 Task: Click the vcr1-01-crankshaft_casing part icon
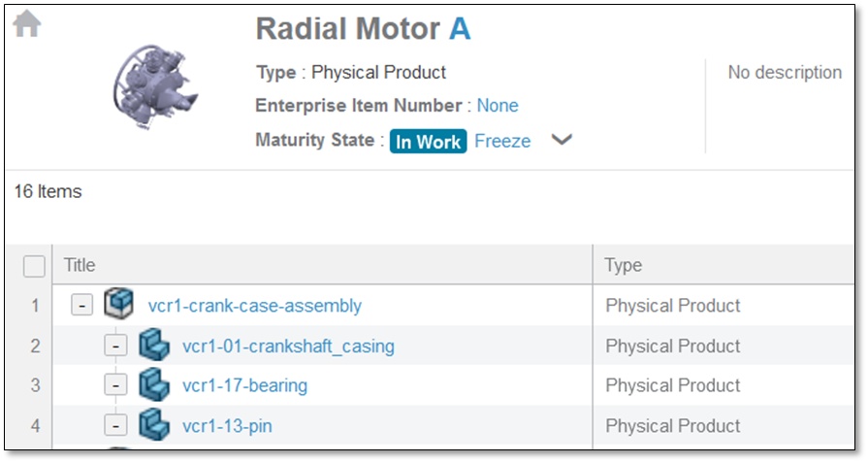[153, 346]
